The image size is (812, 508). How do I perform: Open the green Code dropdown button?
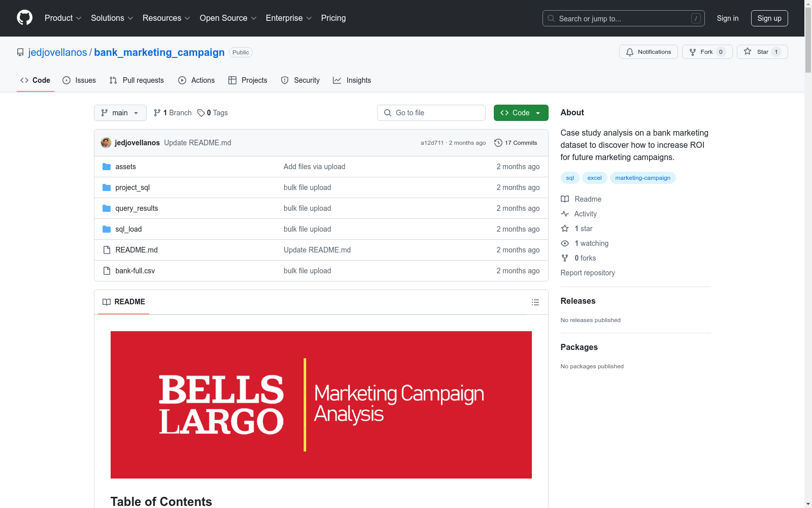pos(521,113)
